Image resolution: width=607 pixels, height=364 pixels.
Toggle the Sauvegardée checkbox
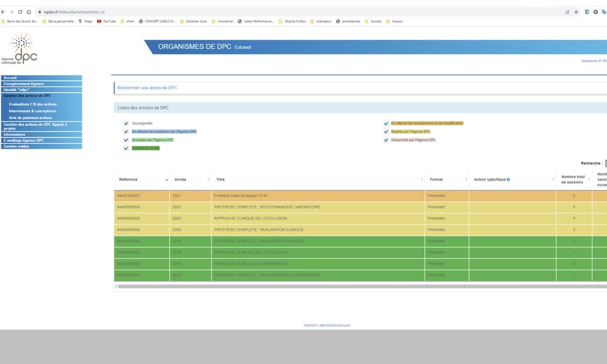click(126, 123)
